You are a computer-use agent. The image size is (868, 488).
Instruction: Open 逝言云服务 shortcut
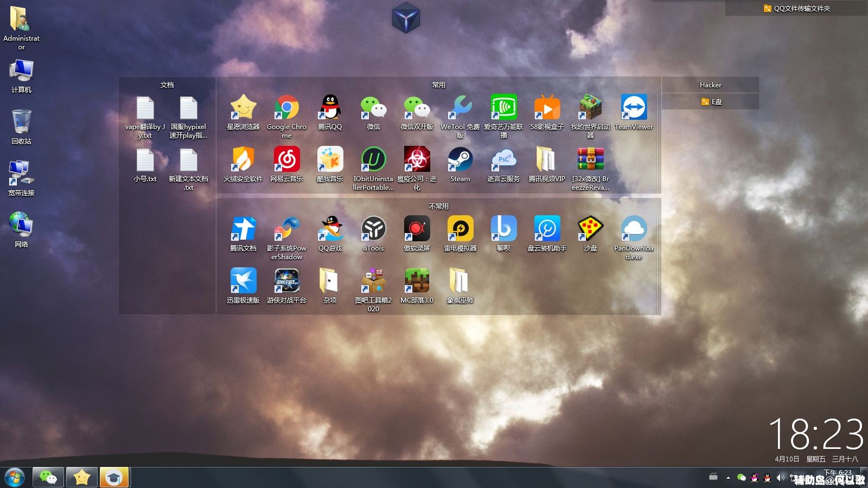[503, 165]
